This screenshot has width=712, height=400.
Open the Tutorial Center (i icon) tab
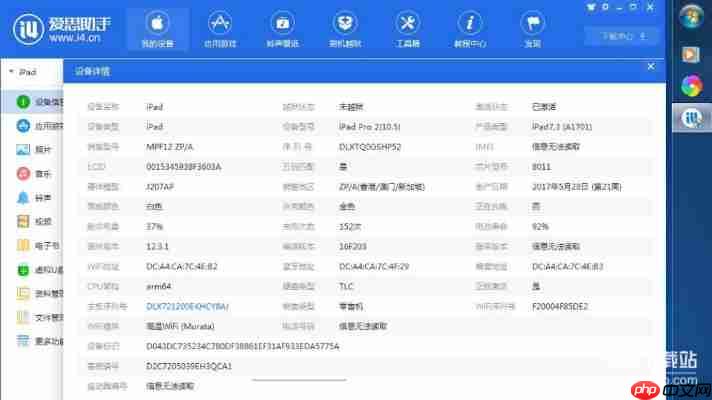pyautogui.click(x=470, y=29)
